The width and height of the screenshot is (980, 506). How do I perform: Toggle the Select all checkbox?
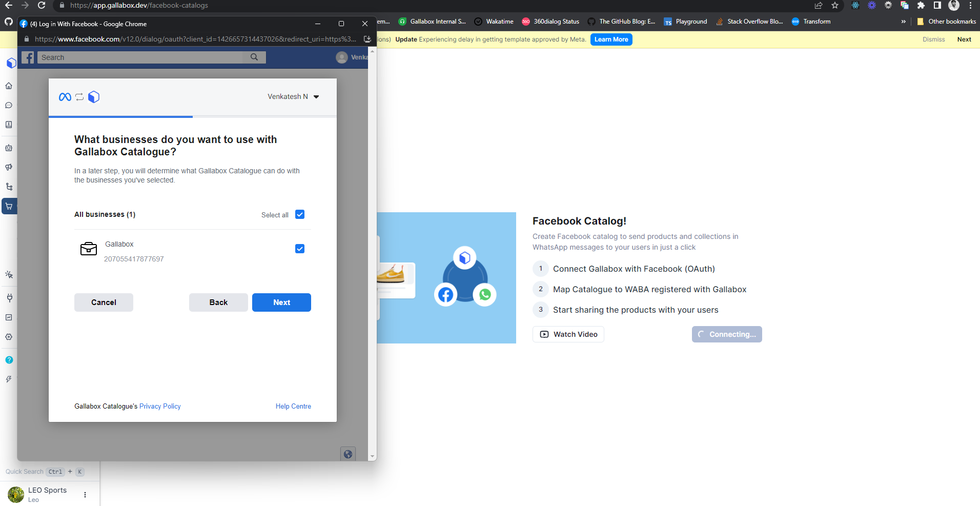coord(300,215)
